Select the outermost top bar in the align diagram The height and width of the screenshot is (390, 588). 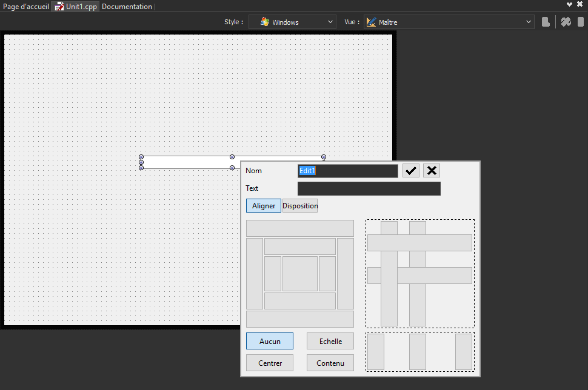pos(300,228)
